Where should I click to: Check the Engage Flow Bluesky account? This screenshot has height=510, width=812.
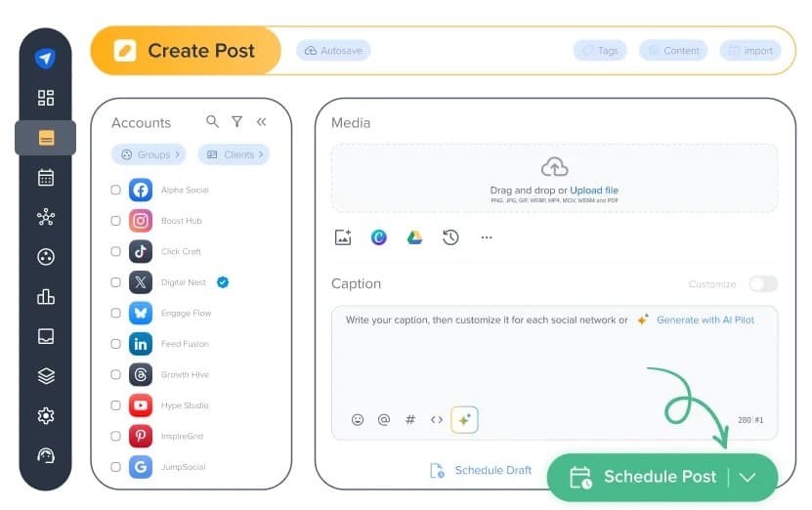[x=115, y=313]
